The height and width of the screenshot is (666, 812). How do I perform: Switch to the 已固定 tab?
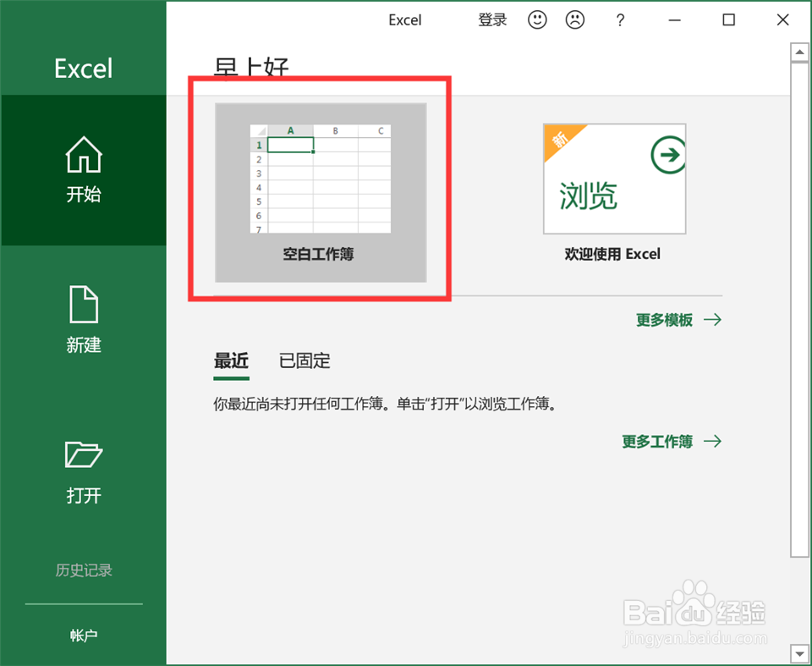pos(304,361)
